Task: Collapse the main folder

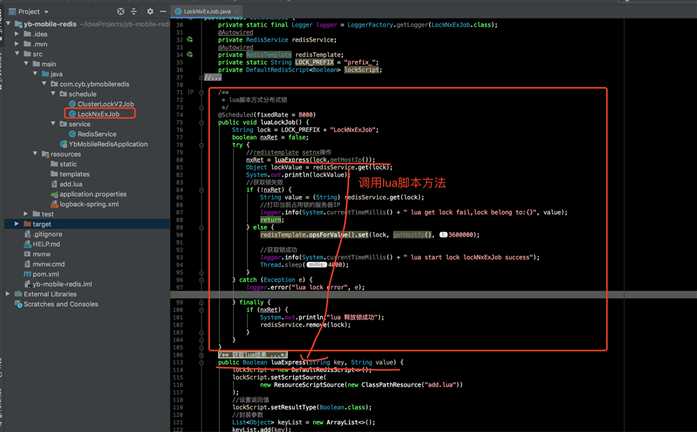Action: [26, 64]
